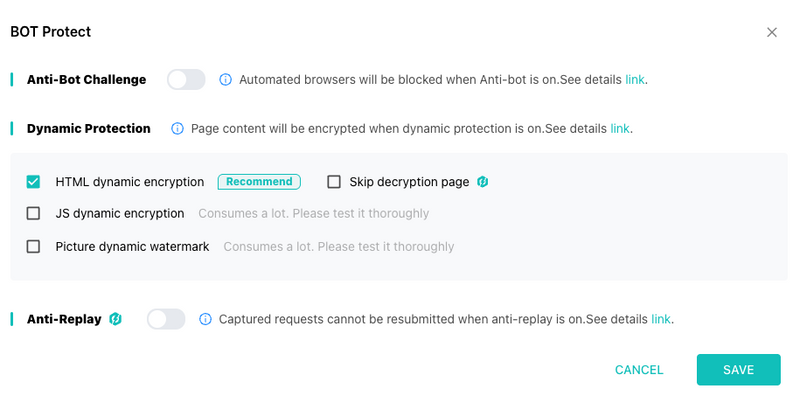Click the CANCEL button
The height and width of the screenshot is (395, 800).
[639, 370]
